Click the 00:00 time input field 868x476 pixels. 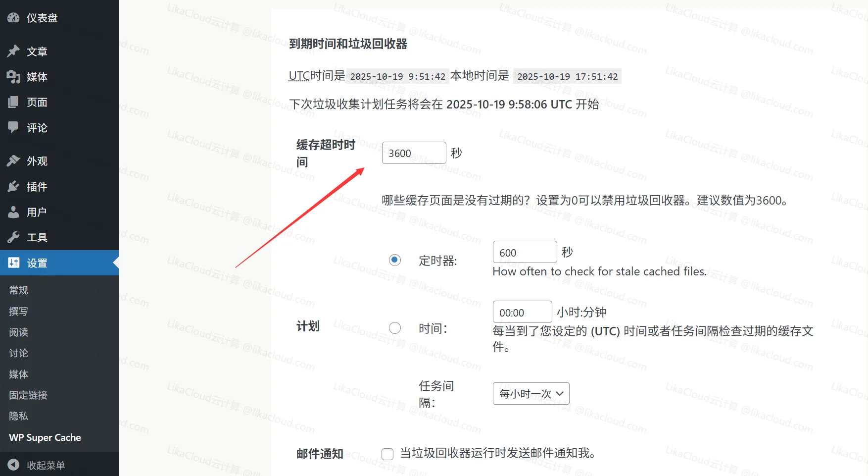coord(522,312)
